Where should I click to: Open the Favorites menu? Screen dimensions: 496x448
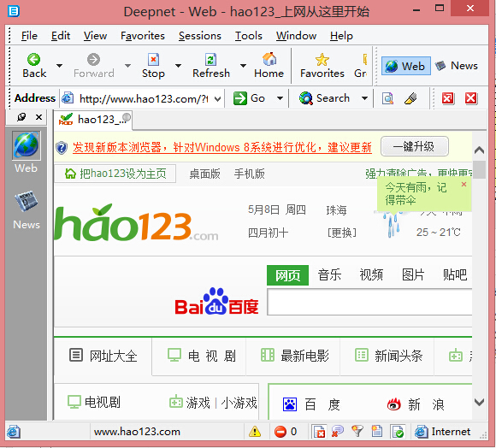(143, 36)
